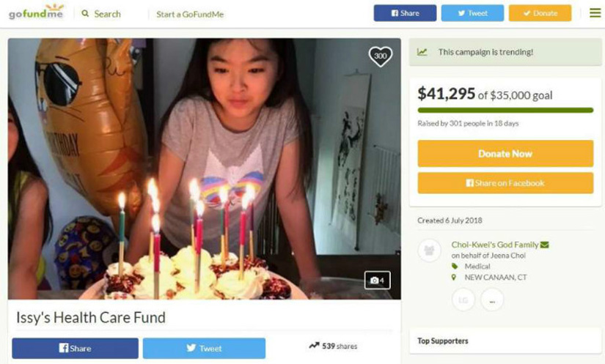Click the trending chart icon
This screenshot has width=605, height=364.
coord(422,51)
